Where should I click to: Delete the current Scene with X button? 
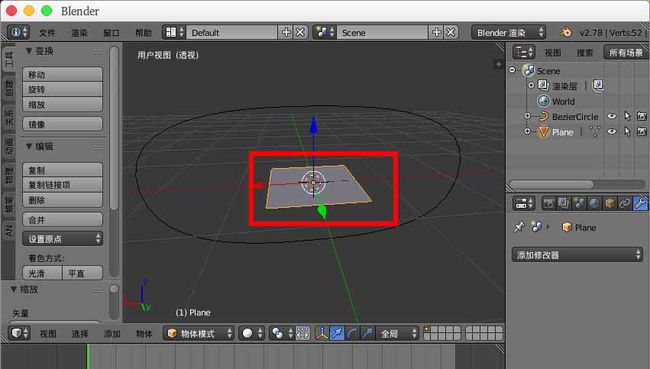pyautogui.click(x=451, y=32)
